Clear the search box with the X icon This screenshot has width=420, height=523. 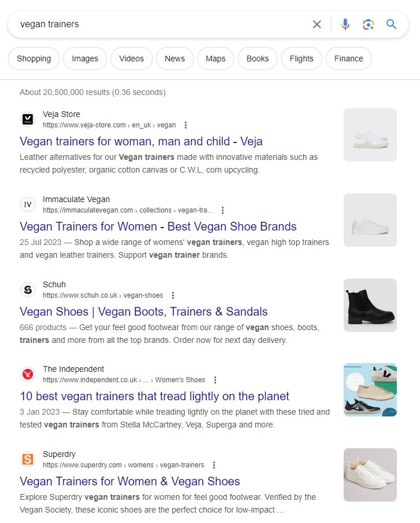tap(317, 24)
